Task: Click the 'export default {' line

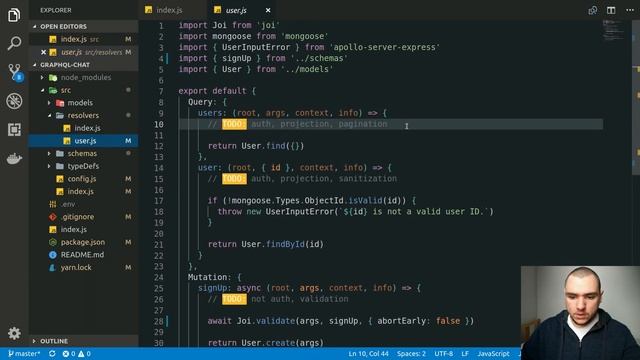Action: click(x=217, y=91)
